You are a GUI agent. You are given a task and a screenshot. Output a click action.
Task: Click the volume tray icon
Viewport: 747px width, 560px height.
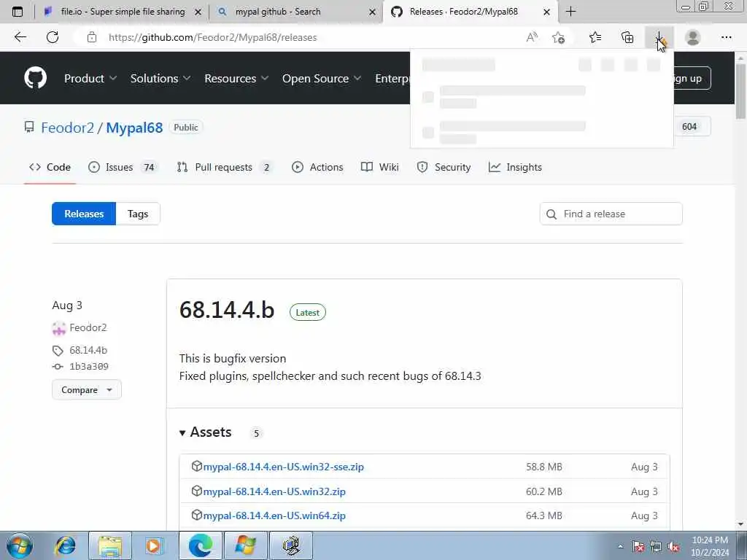pos(673,547)
